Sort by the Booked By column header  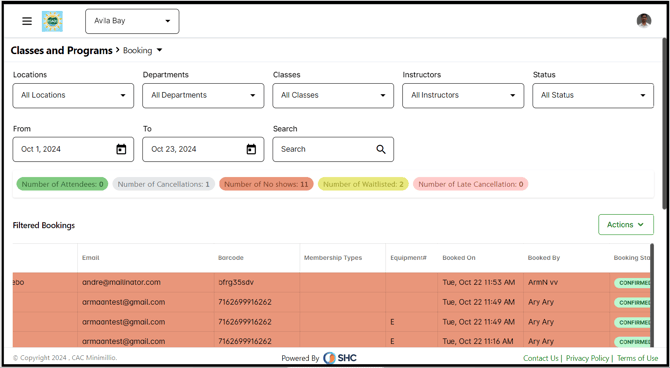click(544, 258)
